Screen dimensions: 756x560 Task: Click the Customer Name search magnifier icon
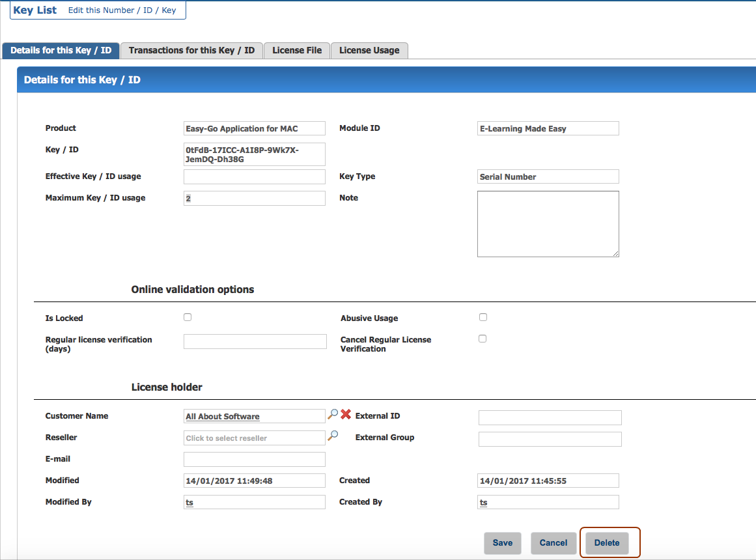[333, 414]
